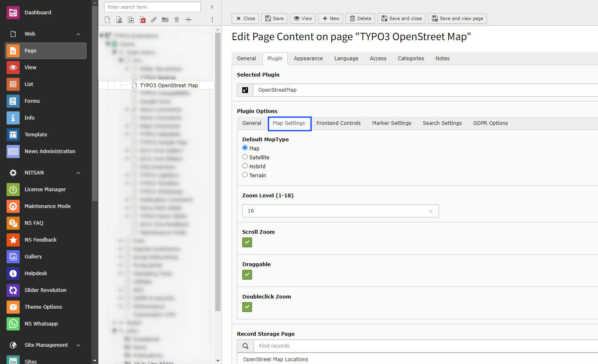Open the Frontend Controls plugin tab

tap(339, 123)
